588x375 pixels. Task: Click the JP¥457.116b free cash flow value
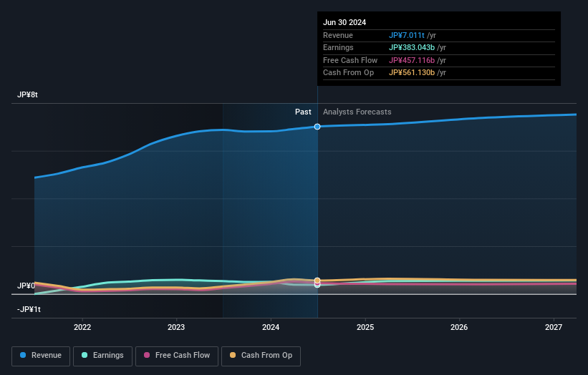point(412,60)
